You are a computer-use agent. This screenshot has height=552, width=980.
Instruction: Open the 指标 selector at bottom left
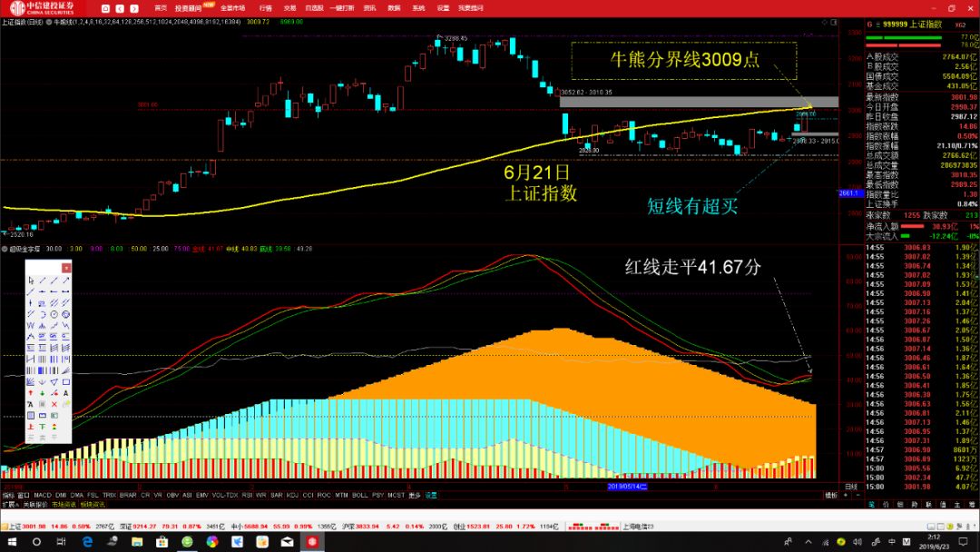[x=8, y=495]
